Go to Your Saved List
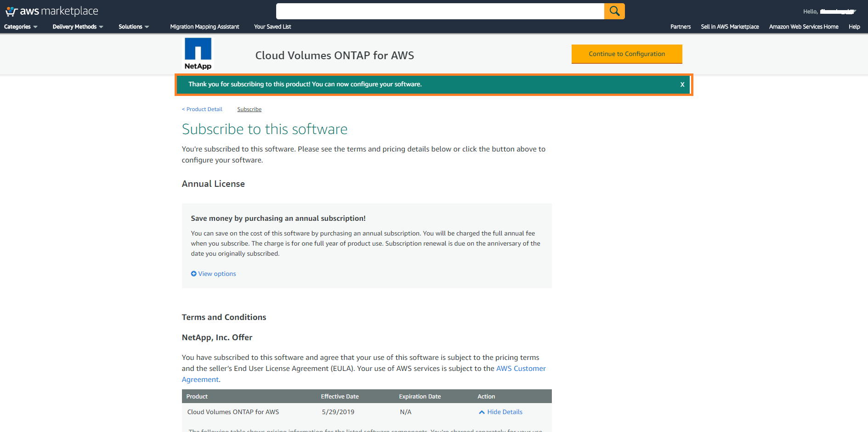Viewport: 868px width, 432px height. click(x=272, y=27)
